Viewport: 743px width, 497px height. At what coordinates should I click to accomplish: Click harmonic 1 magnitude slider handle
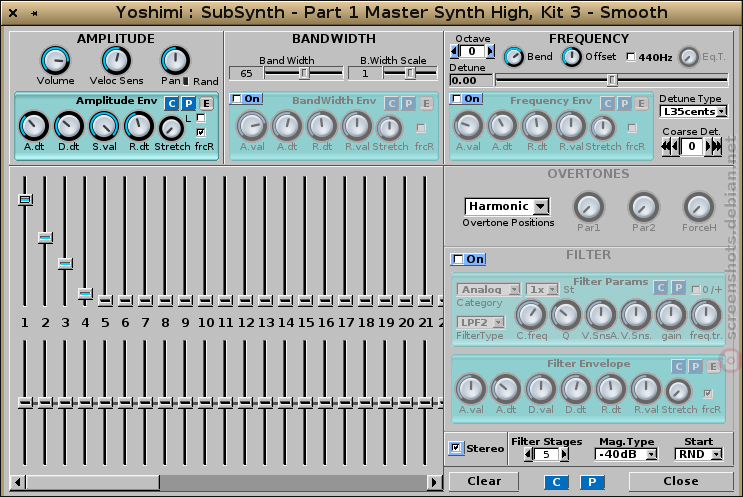tap(25, 199)
